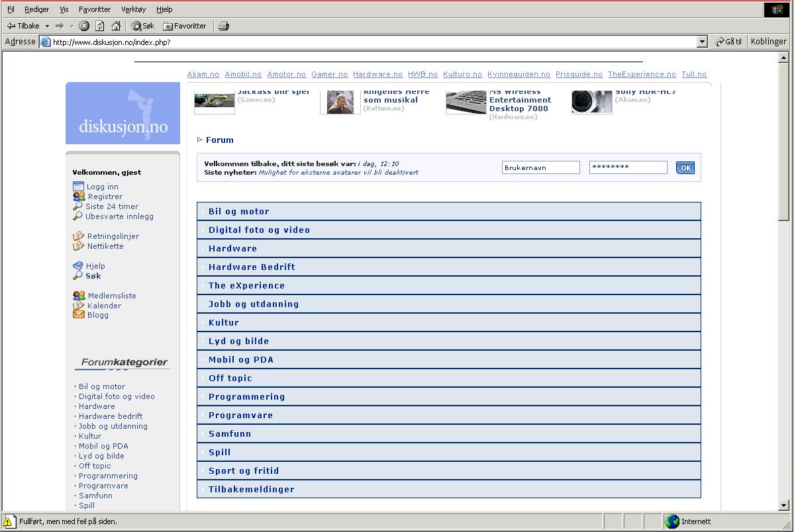The height and width of the screenshot is (532, 794).
Task: Click the vertical scrollbar down arrow
Action: 783,505
